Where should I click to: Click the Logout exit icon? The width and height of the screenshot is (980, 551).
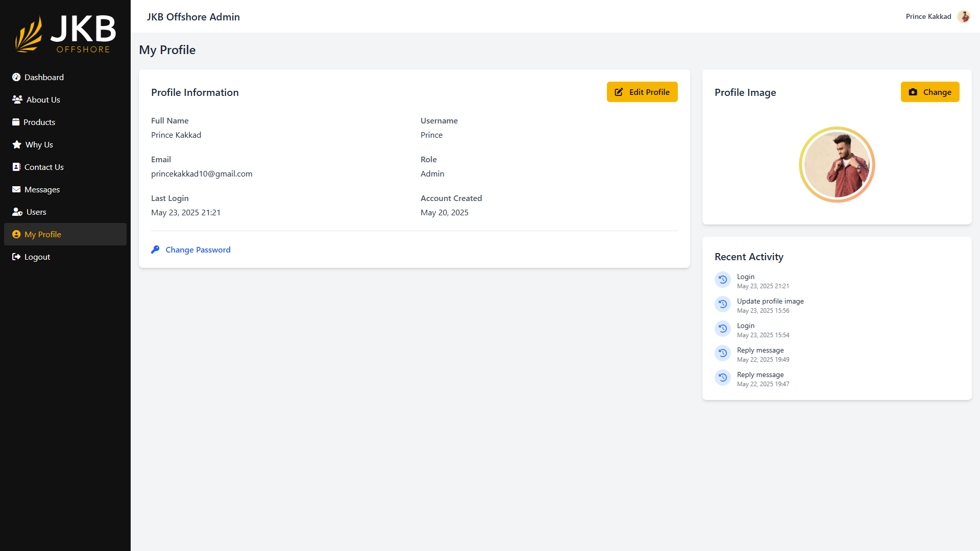coord(16,257)
